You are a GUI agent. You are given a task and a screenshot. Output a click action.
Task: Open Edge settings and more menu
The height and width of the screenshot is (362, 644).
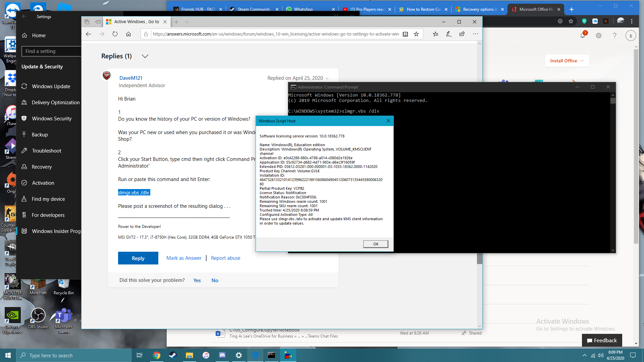pos(475,34)
